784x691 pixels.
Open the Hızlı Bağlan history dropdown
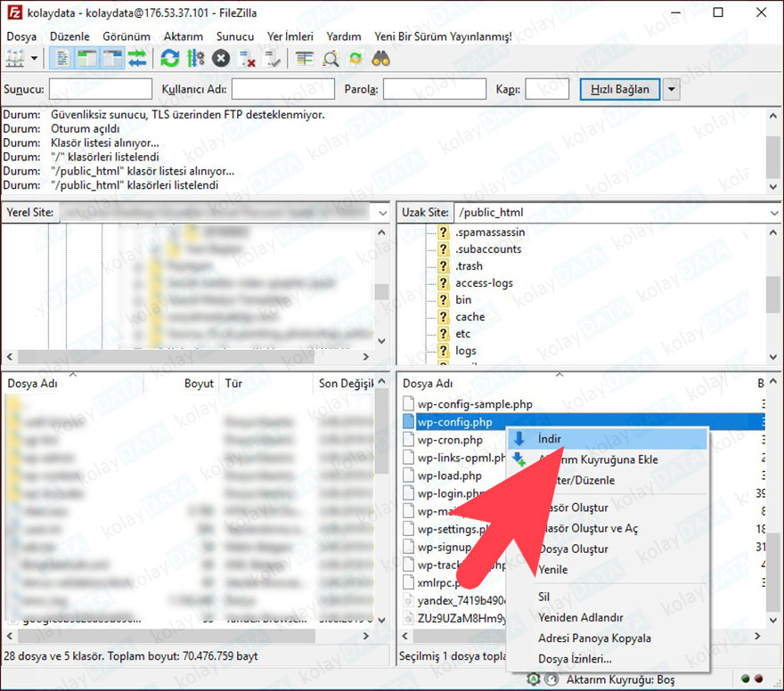(673, 89)
